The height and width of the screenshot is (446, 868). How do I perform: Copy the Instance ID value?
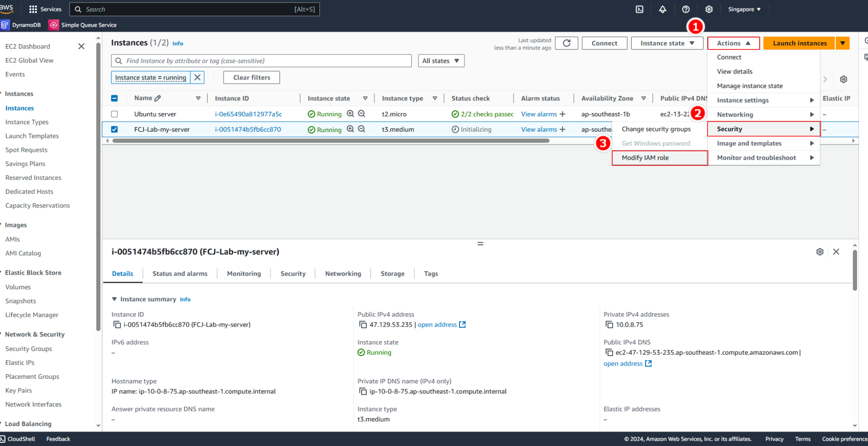tap(117, 325)
